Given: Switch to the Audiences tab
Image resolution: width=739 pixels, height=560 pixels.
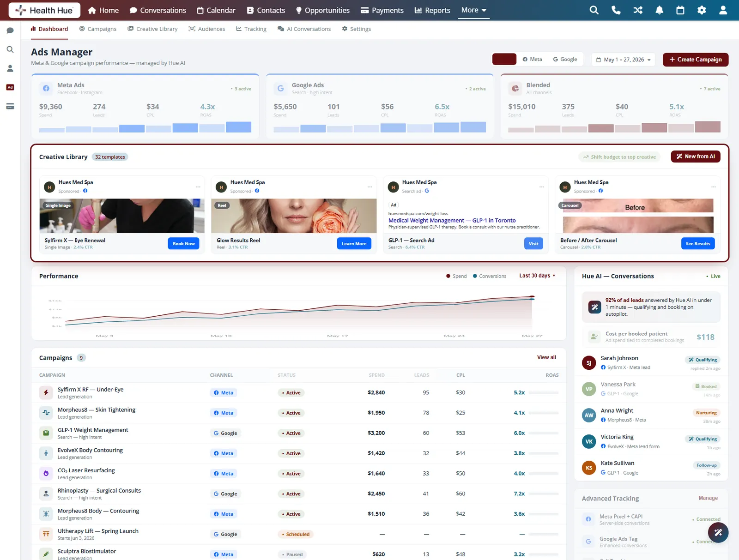Looking at the screenshot, I should (x=207, y=29).
